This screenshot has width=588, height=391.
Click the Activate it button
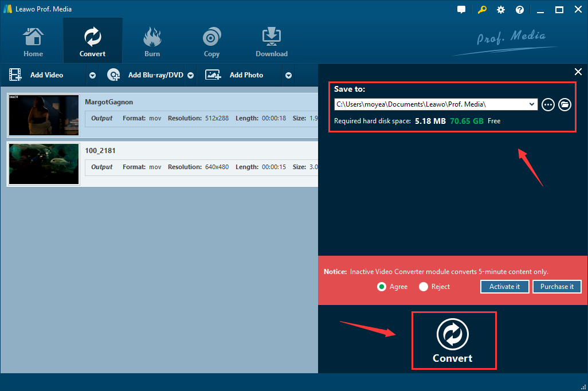click(504, 287)
